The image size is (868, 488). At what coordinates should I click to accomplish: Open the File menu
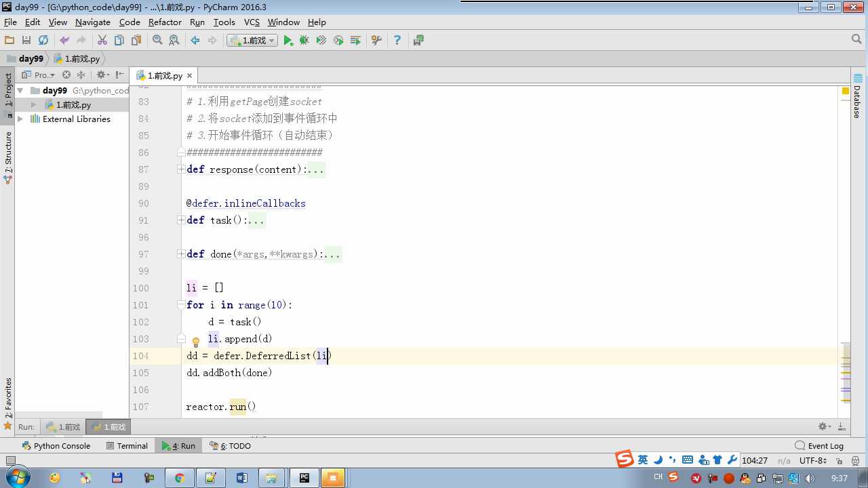[x=10, y=22]
